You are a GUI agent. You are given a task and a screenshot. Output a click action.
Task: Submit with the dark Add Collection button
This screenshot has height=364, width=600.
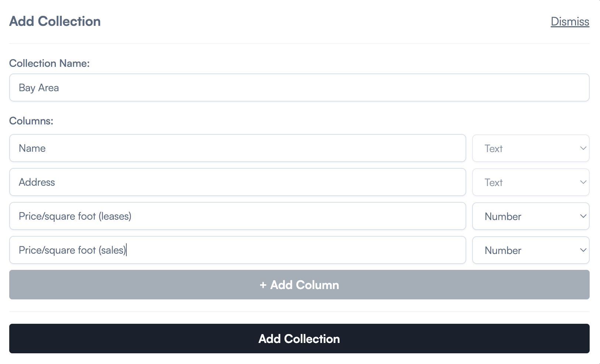coord(299,339)
